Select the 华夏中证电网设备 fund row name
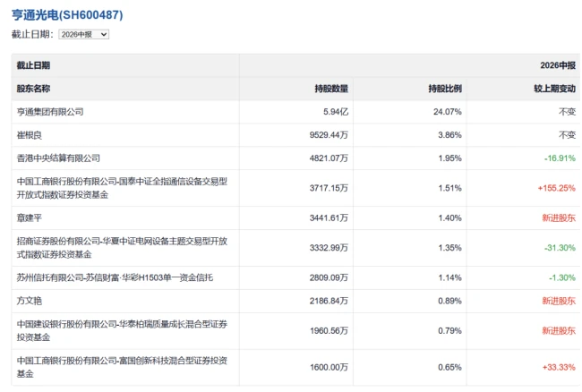This screenshot has width=582, height=392. click(122, 248)
